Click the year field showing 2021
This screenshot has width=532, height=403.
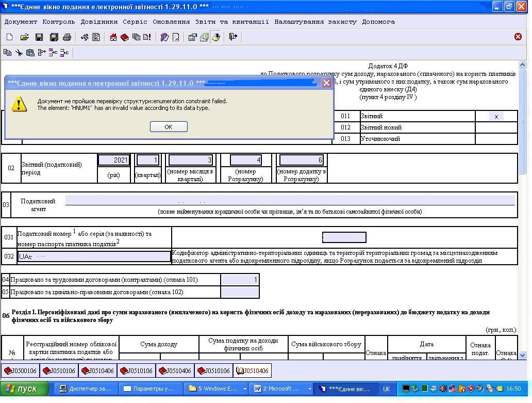click(x=114, y=160)
